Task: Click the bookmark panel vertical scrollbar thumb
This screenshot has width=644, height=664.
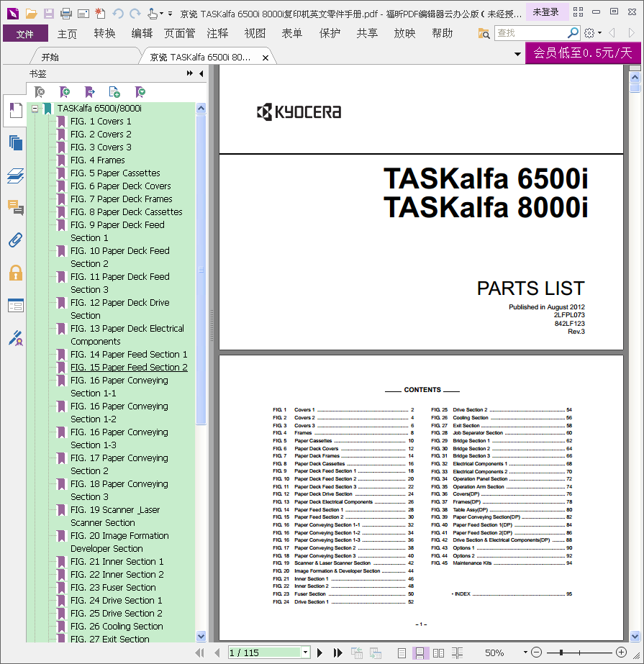Action: click(x=201, y=269)
